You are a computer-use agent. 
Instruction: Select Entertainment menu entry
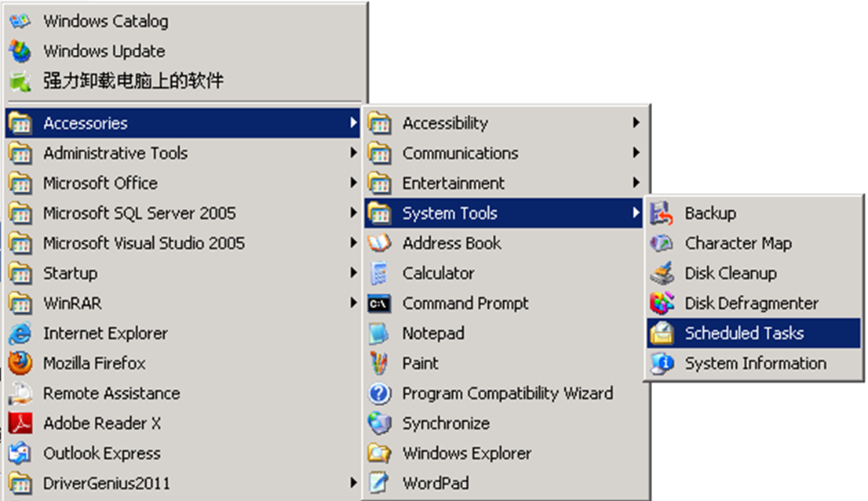coord(504,183)
